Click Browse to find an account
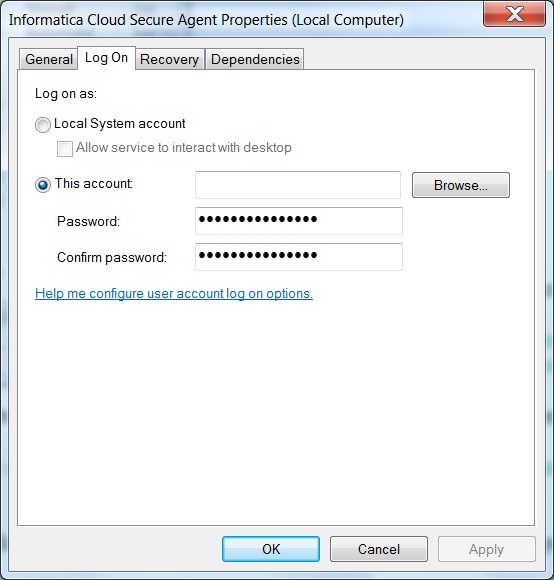Screen dimensions: 554x580 click(x=461, y=185)
